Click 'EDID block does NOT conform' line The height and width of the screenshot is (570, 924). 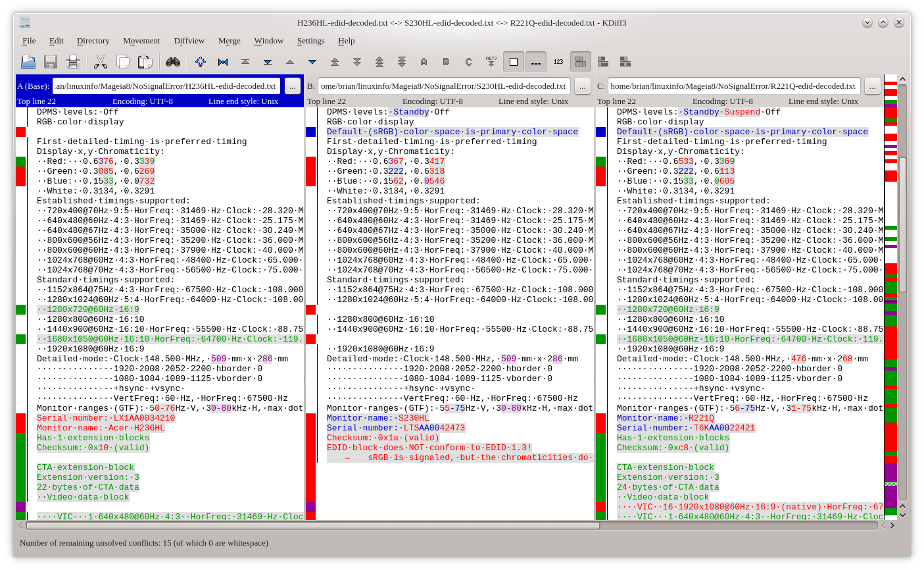point(429,448)
